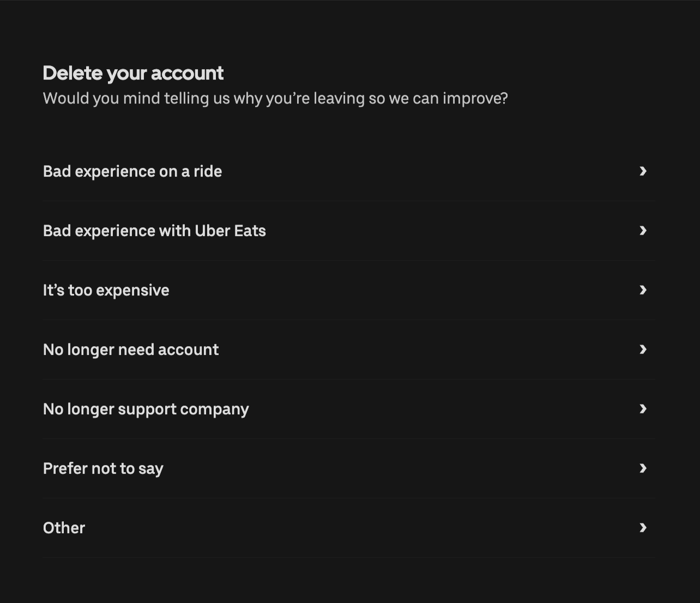Choose 'Prefer not to say' as your reason
700x603 pixels.
point(102,468)
